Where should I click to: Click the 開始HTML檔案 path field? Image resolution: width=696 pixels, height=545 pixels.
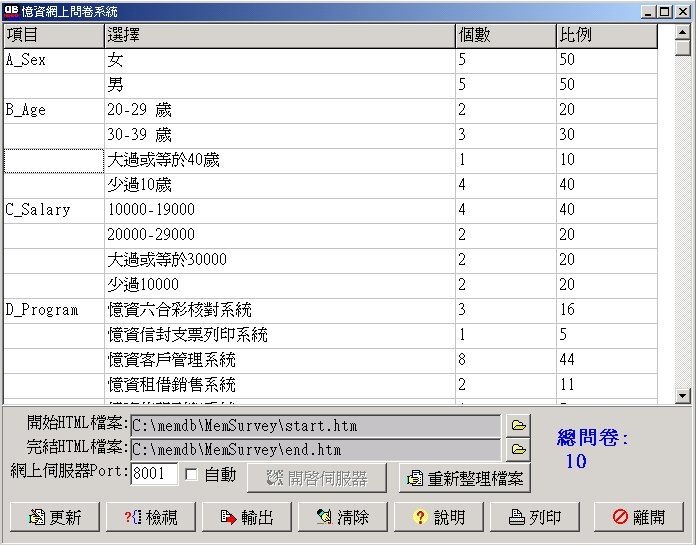315,427
